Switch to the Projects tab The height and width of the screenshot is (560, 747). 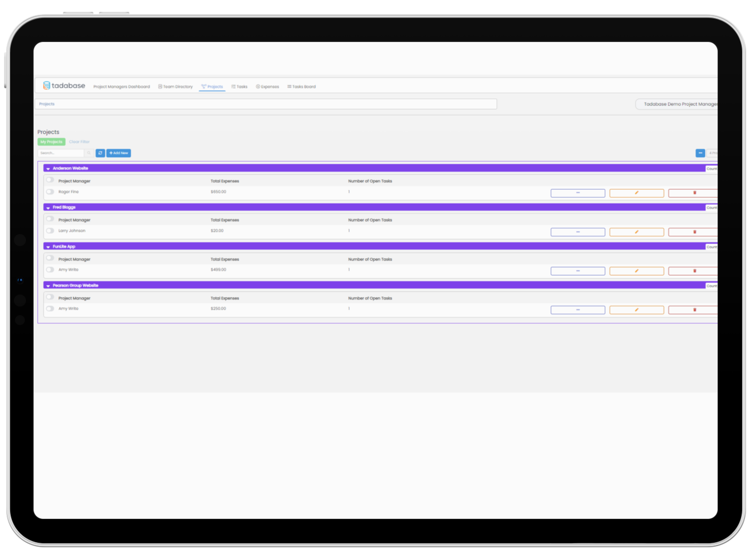212,87
